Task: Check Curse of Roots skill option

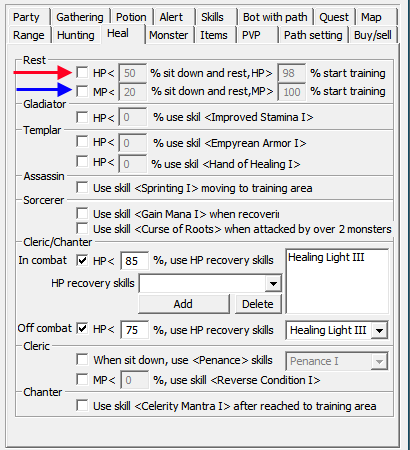Action: [x=82, y=229]
